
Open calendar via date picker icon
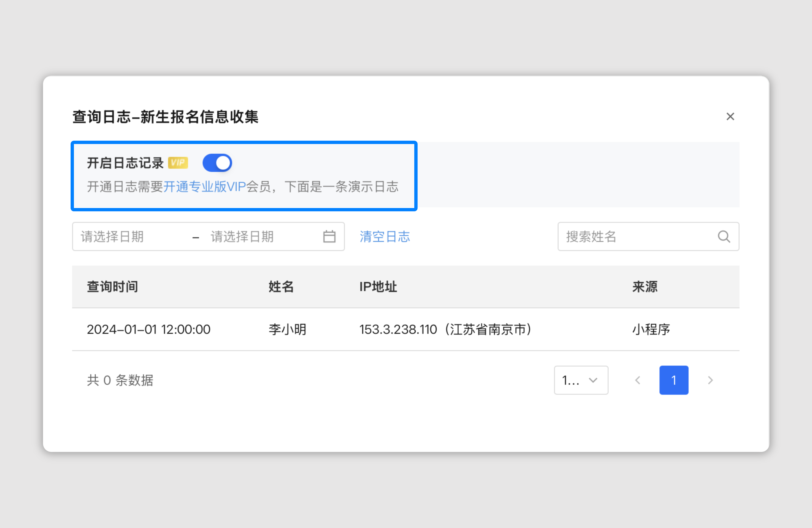(329, 236)
